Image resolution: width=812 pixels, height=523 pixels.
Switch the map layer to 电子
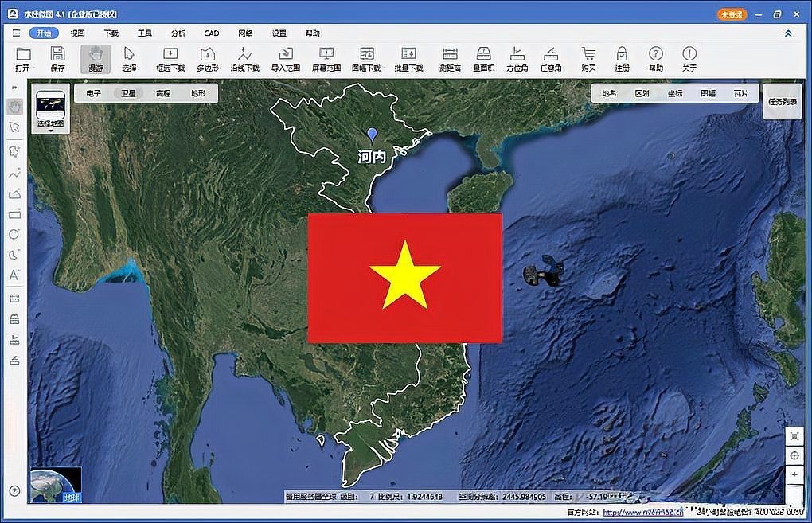click(x=94, y=93)
